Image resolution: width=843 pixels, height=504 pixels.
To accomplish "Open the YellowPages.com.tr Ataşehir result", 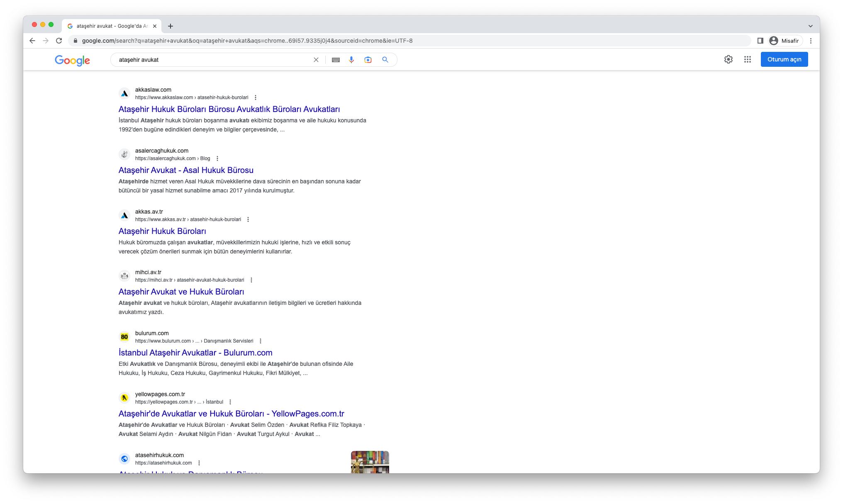I will pos(231,414).
